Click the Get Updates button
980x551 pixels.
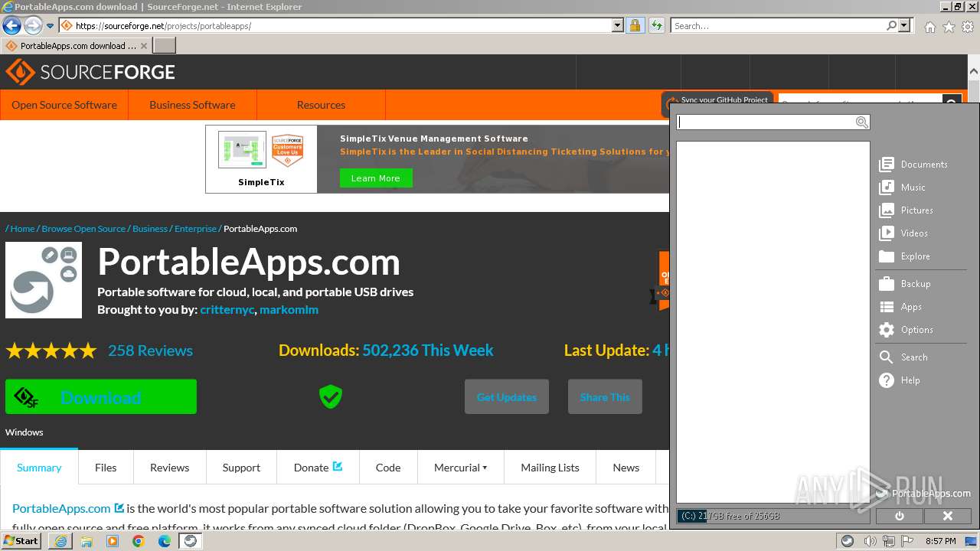tap(507, 396)
